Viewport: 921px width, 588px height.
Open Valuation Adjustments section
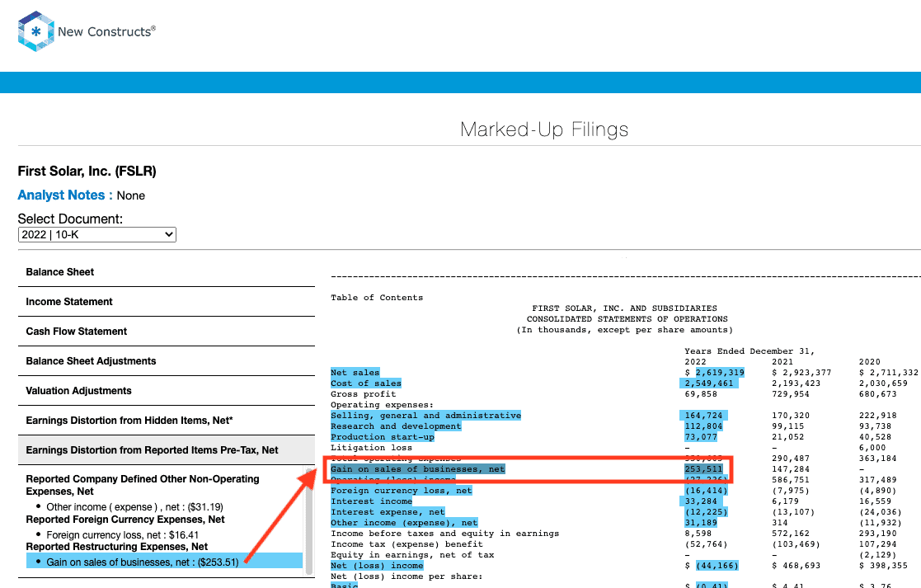click(167, 391)
